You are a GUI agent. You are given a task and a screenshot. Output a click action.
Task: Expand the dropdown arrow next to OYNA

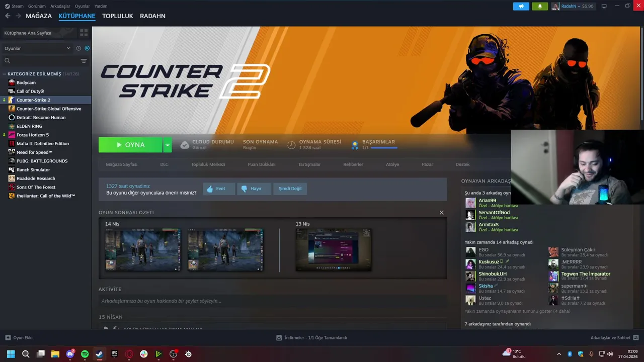pos(168,145)
